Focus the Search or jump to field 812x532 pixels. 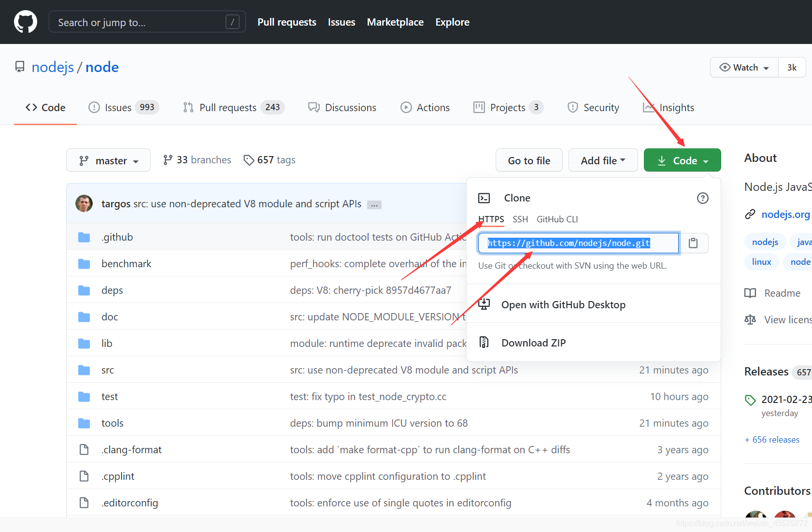(147, 22)
